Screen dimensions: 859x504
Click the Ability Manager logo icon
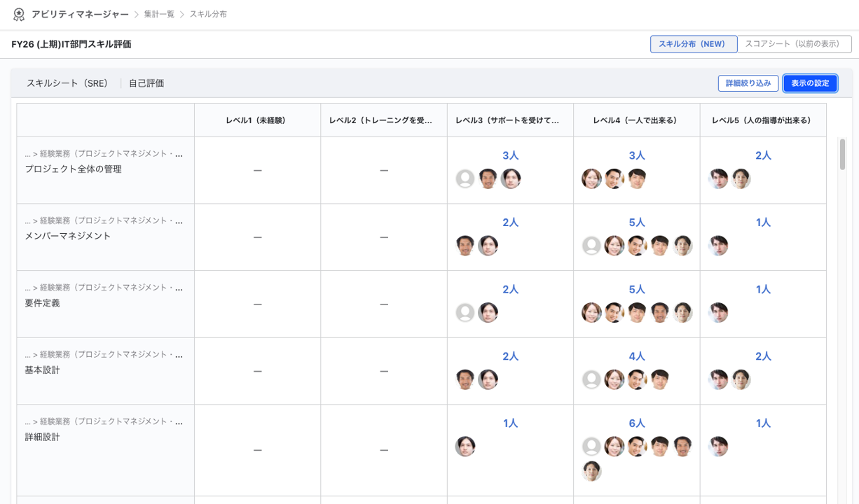[19, 14]
